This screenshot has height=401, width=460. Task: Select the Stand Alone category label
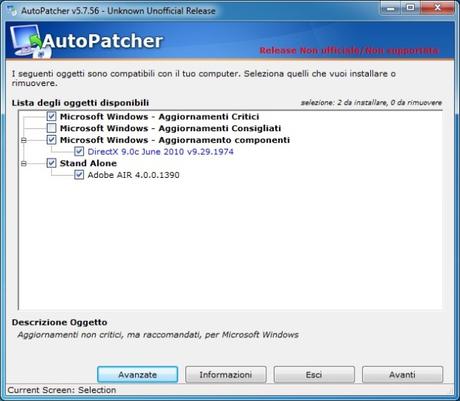[x=88, y=163]
